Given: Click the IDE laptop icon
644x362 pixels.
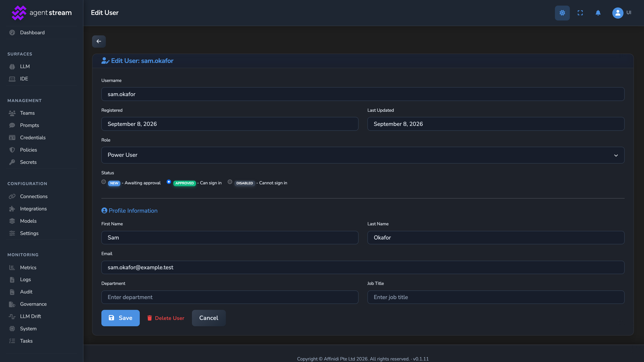Looking at the screenshot, I should click(12, 79).
